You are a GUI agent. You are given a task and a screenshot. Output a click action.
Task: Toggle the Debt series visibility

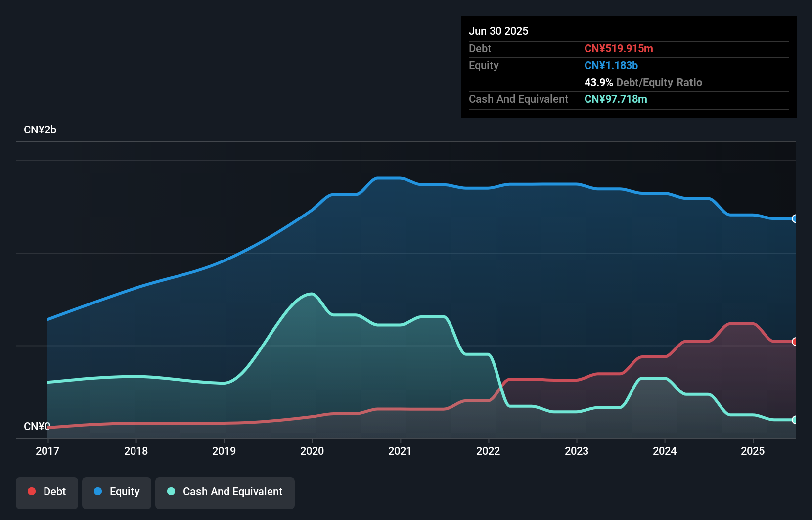click(x=47, y=491)
